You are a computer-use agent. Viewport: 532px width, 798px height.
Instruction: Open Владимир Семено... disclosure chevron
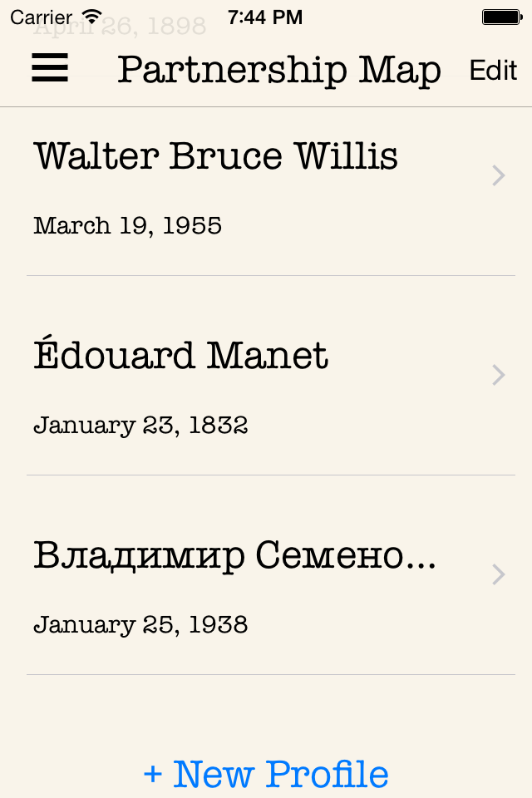[499, 574]
